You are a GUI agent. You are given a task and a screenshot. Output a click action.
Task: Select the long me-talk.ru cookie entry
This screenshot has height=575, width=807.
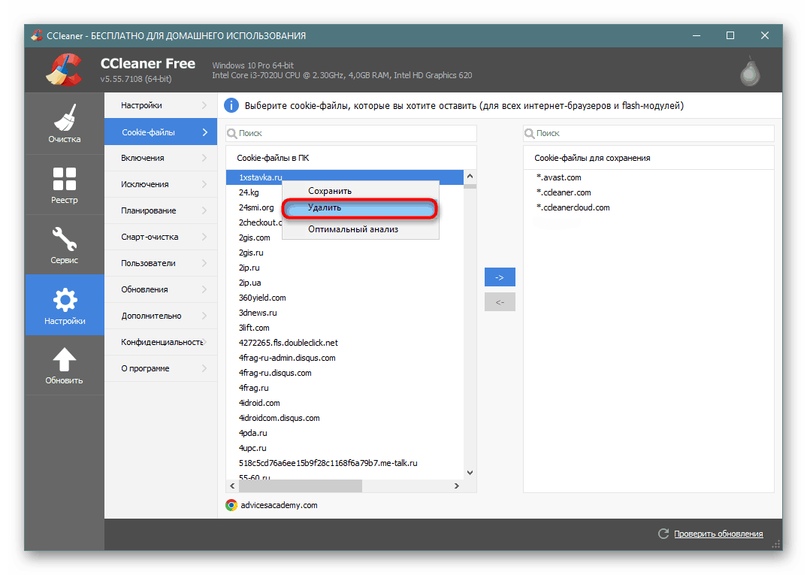coord(328,463)
